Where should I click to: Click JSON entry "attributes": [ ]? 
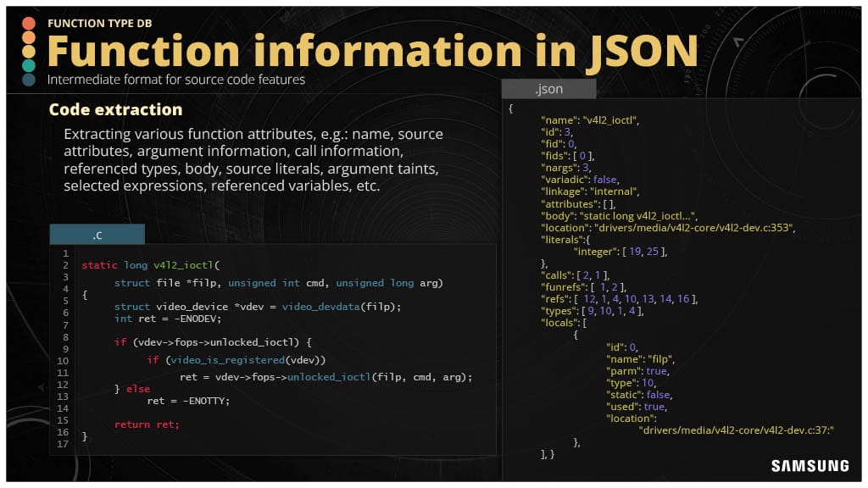578,204
